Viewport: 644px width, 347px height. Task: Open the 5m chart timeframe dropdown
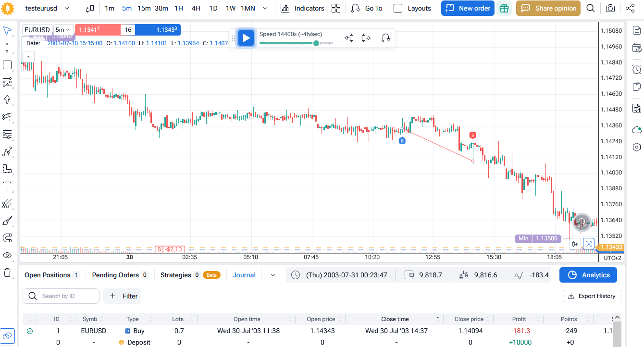click(63, 30)
